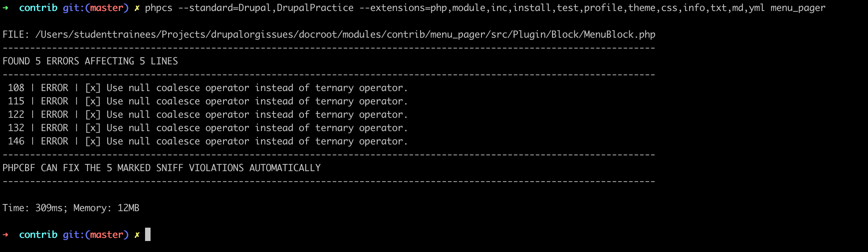Click the [x] fixable marker on line 122

pyautogui.click(x=93, y=115)
